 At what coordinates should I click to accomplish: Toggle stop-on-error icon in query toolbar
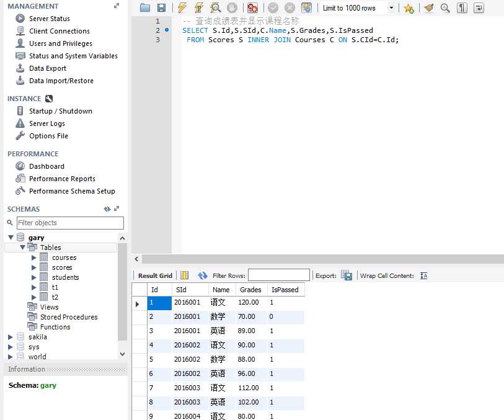pos(253,7)
